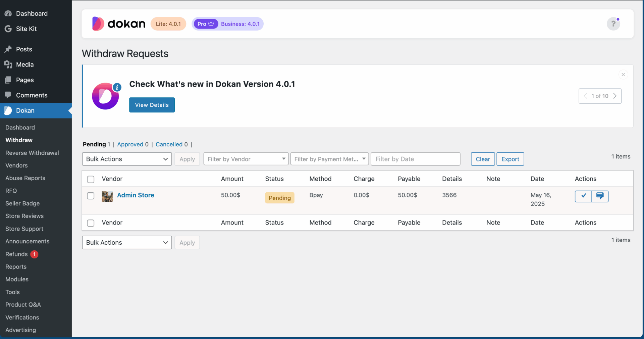Click the Filter by Date field
644x339 pixels.
[416, 159]
